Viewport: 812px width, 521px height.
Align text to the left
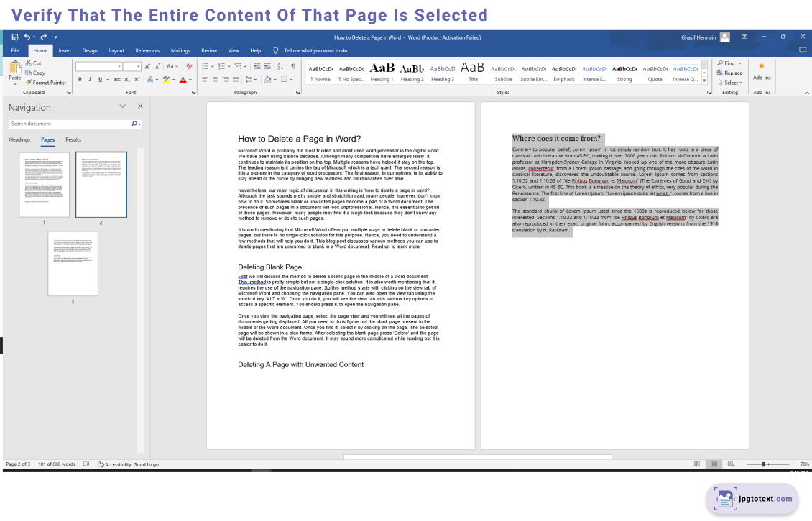[x=205, y=80]
